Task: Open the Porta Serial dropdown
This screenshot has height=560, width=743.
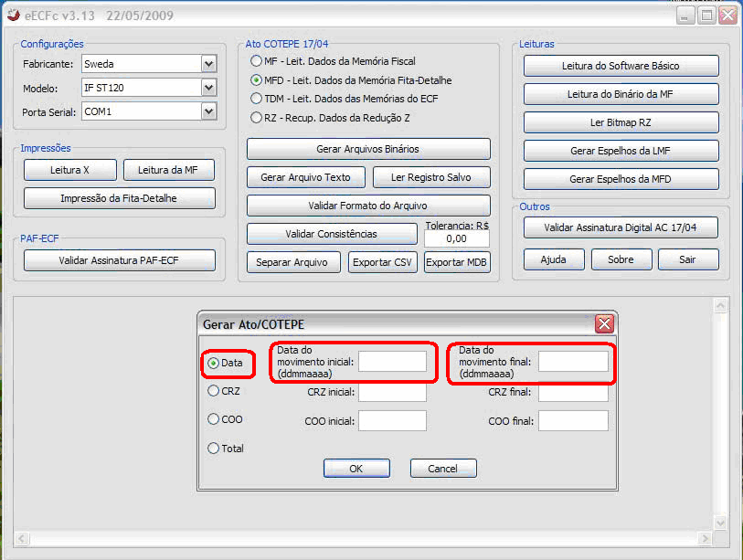Action: [208, 111]
